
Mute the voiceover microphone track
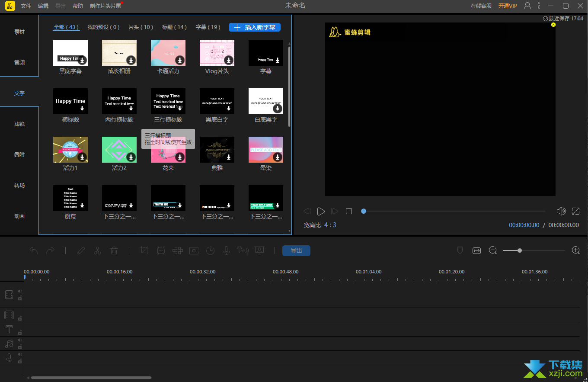(20, 355)
